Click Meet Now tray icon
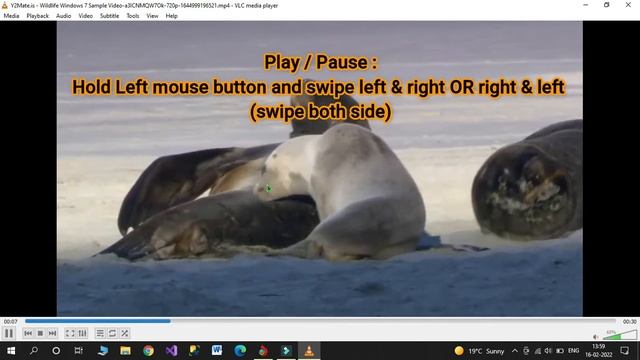The width and height of the screenshot is (640, 360). coord(526,351)
